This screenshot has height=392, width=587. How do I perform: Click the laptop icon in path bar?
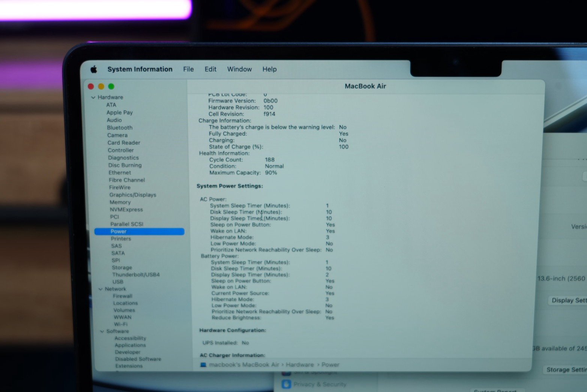203,365
